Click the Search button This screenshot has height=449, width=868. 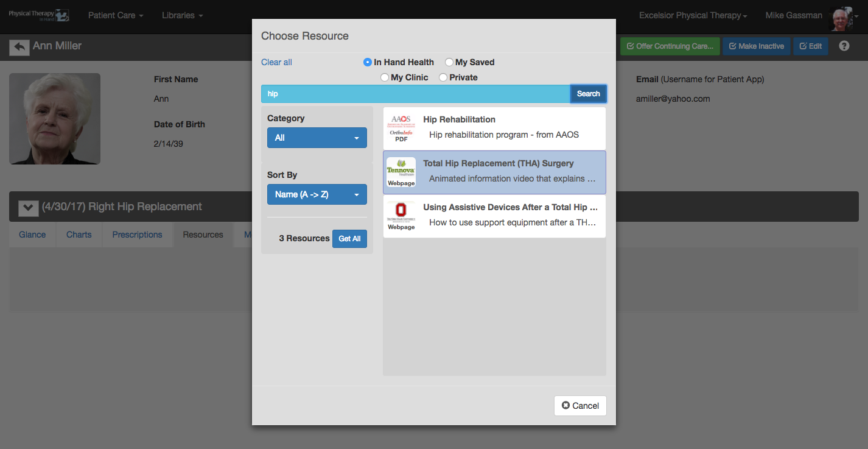pyautogui.click(x=588, y=94)
